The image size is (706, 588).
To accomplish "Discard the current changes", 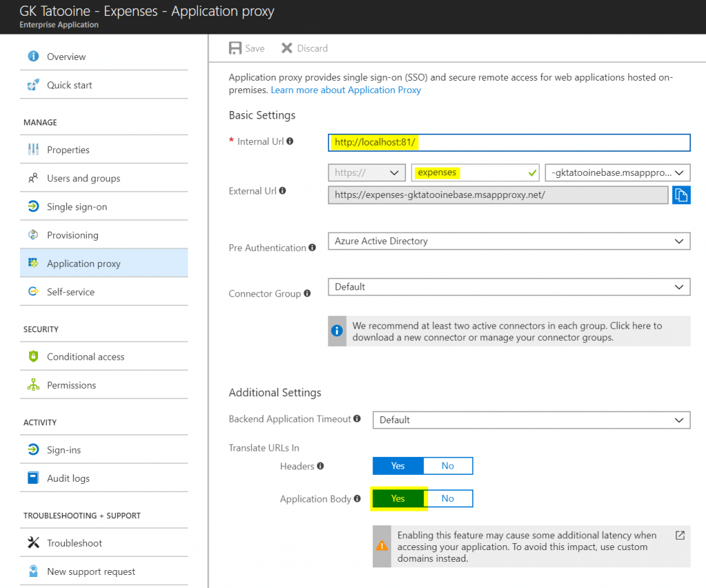I will (303, 48).
